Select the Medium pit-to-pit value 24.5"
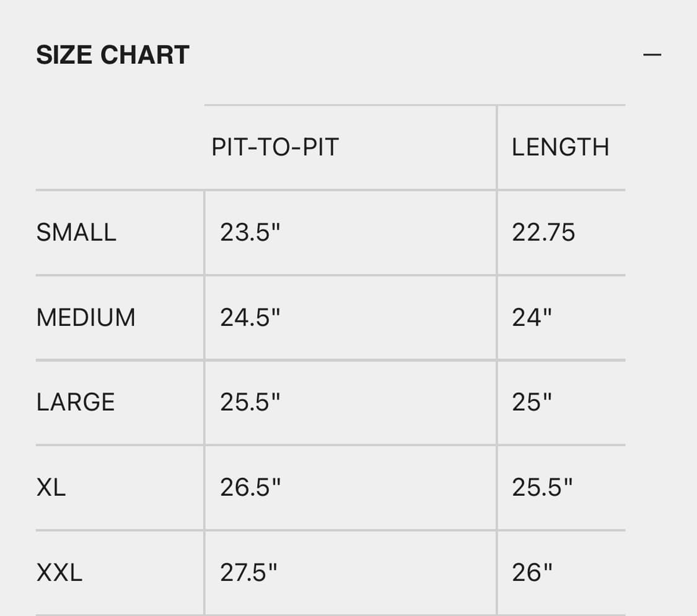 (x=250, y=317)
